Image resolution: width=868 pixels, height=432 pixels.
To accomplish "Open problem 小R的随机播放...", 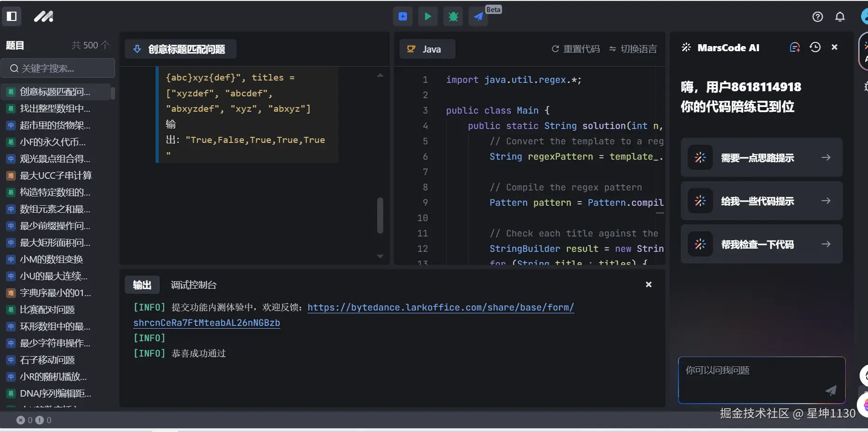I will pyautogui.click(x=56, y=377).
